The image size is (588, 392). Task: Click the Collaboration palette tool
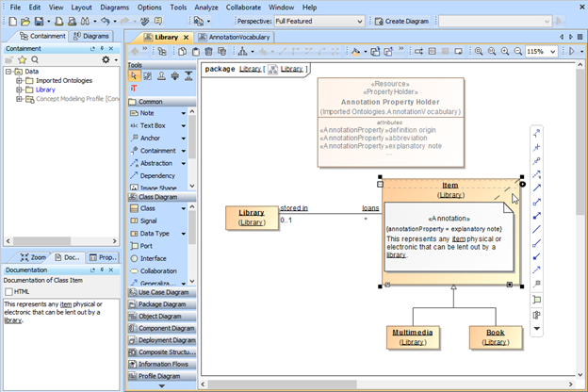point(157,270)
